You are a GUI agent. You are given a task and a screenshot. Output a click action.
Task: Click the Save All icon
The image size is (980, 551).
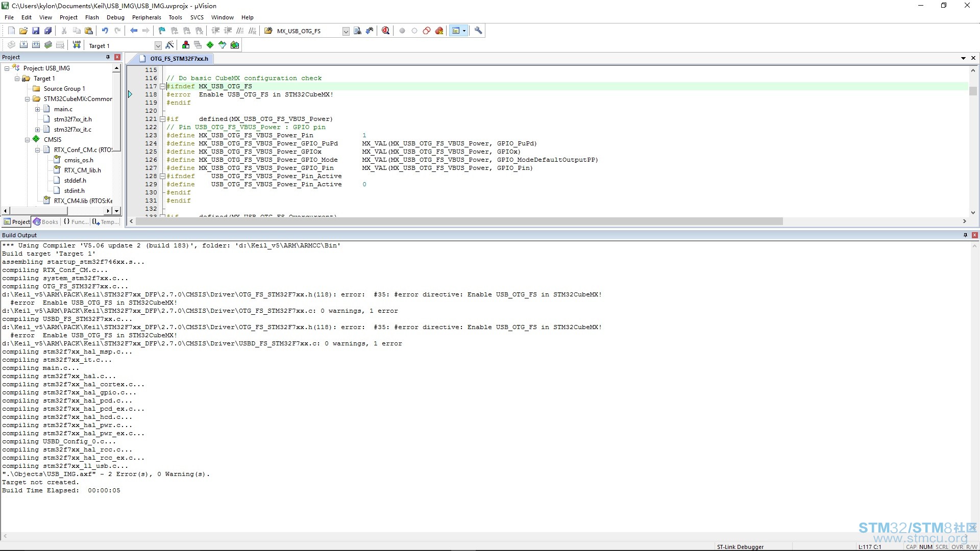coord(48,31)
